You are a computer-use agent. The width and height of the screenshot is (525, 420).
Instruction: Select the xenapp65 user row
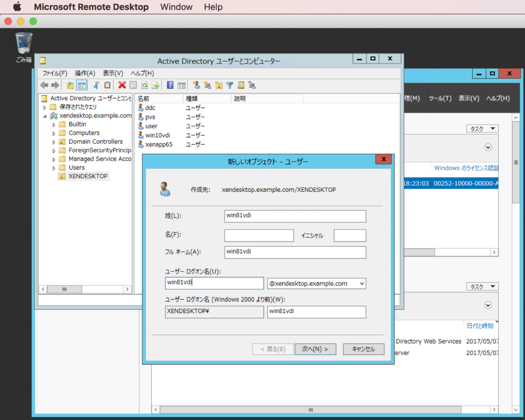pos(159,144)
